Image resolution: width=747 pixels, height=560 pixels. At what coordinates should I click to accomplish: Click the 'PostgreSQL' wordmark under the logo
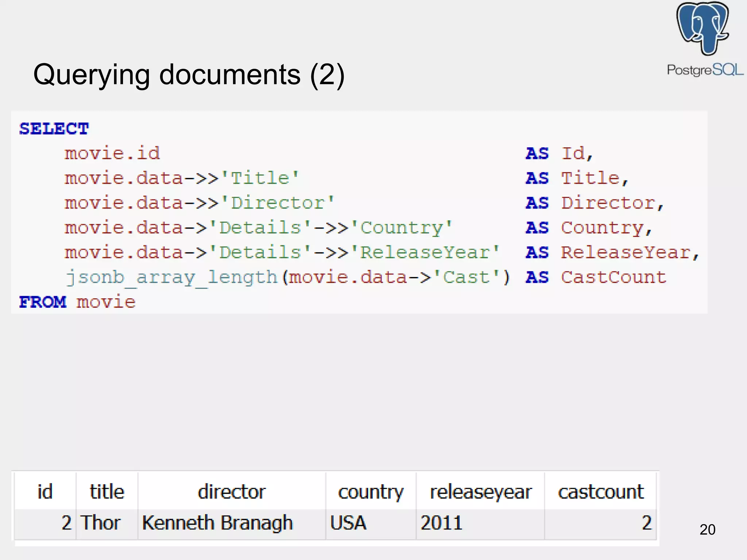[705, 69]
